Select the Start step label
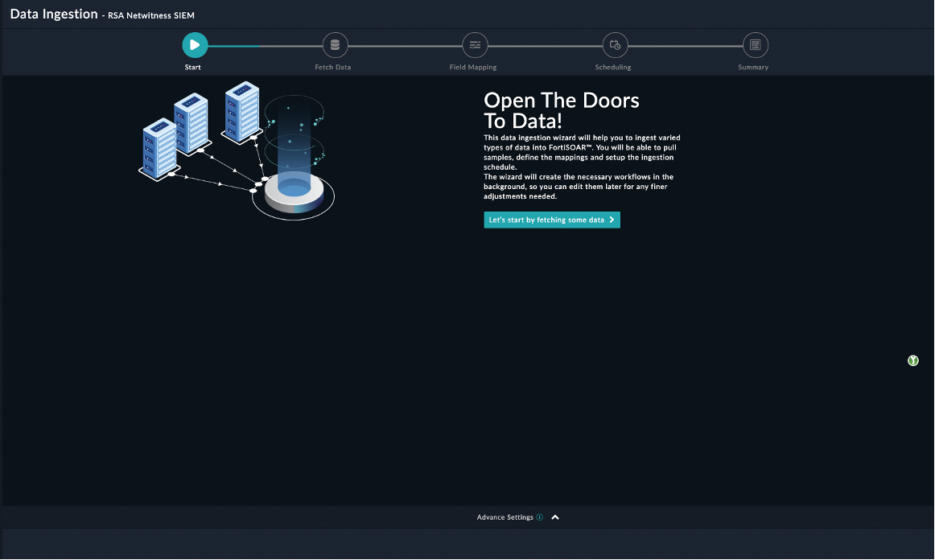Image resolution: width=935 pixels, height=560 pixels. 193,68
